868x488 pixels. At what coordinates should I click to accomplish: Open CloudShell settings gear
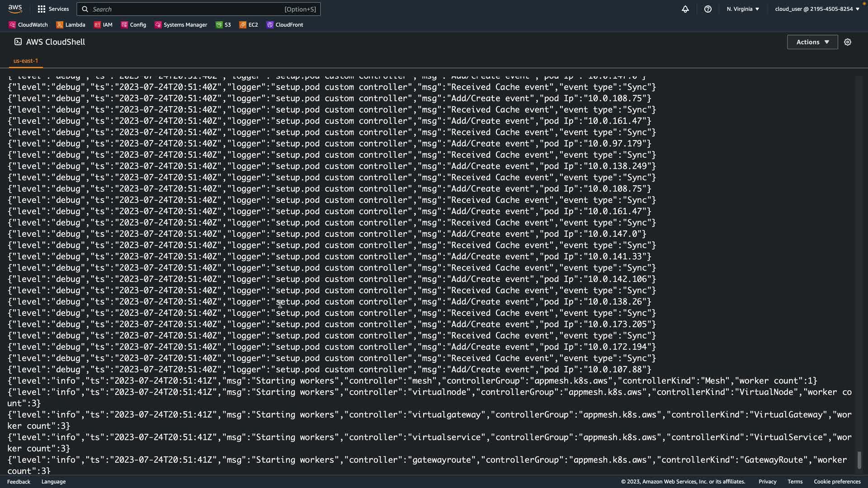point(847,42)
